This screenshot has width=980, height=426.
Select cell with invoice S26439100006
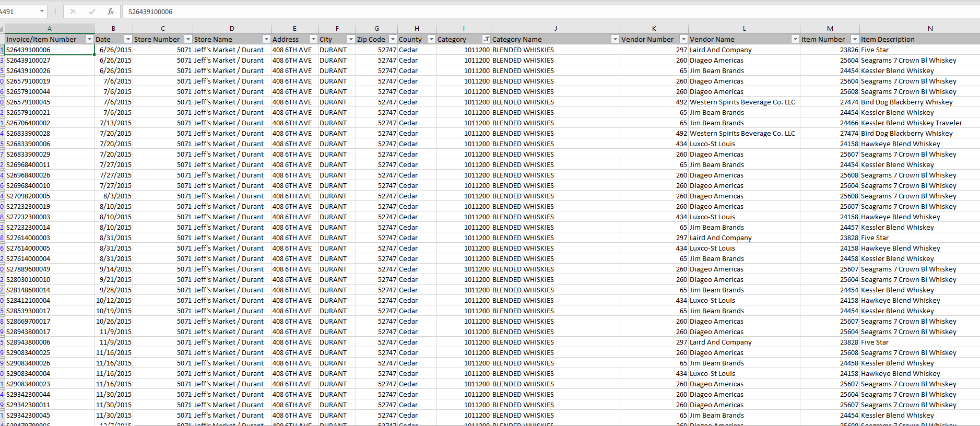coord(50,50)
